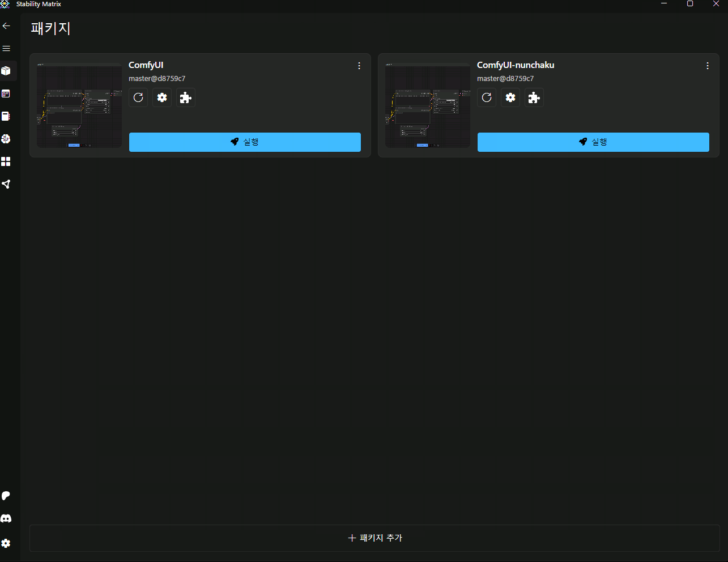Open the four-square grid icon in sidebar

coord(6,161)
